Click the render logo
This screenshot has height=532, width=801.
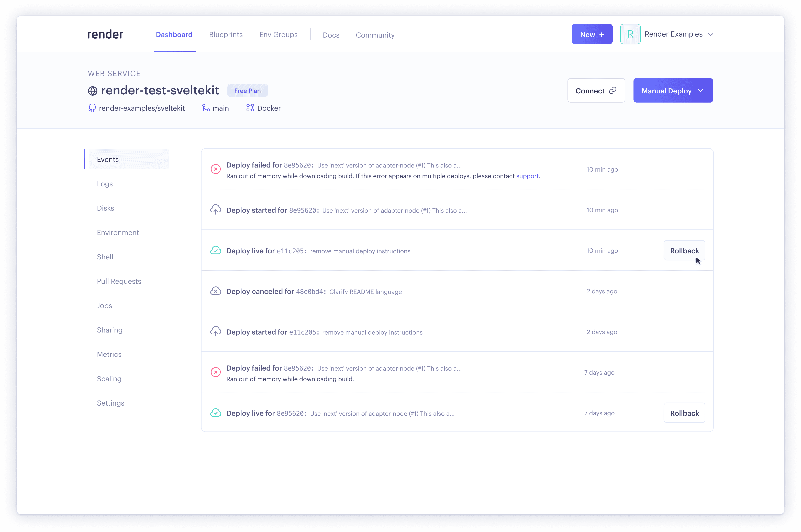pos(105,34)
